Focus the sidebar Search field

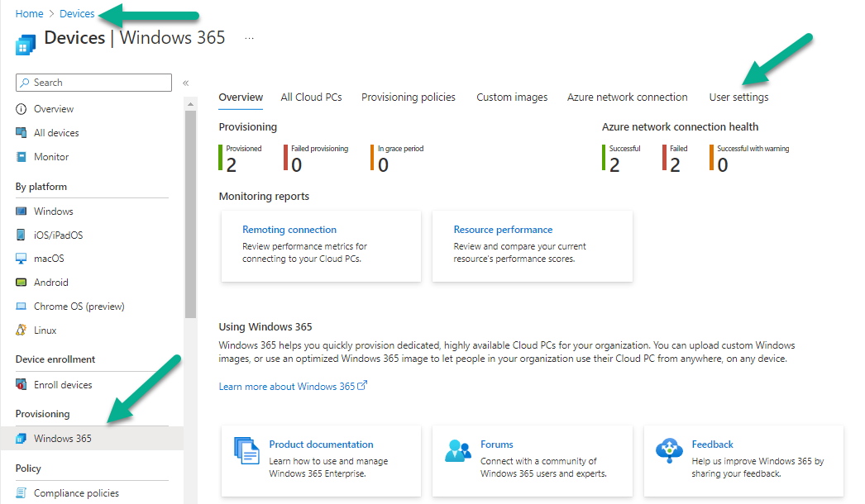(x=93, y=83)
